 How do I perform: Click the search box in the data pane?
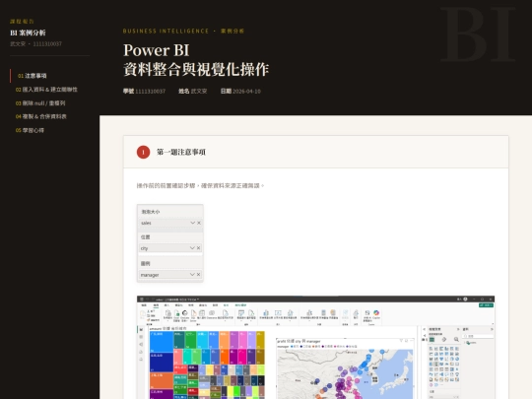(479, 336)
